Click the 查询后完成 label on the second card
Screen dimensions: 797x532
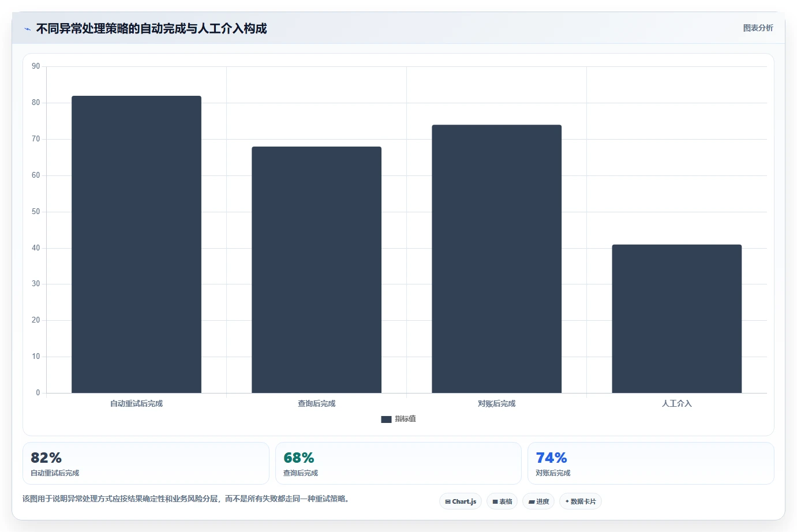pos(301,473)
